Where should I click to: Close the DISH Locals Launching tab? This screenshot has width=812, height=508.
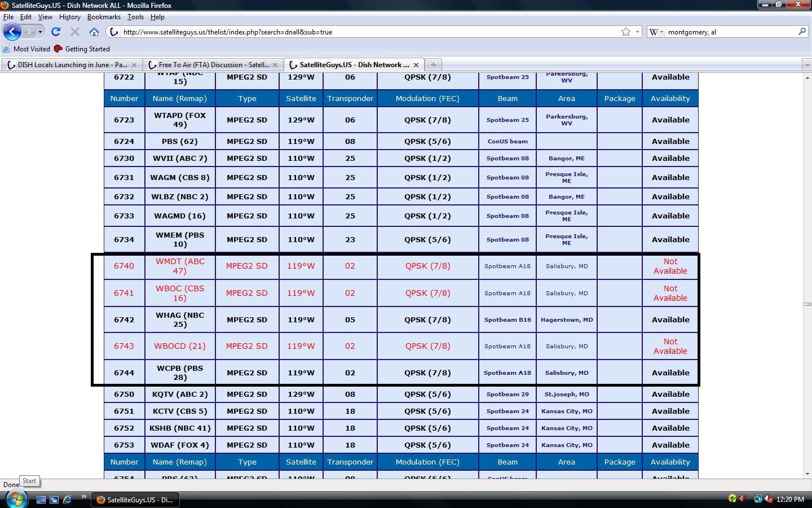coord(134,65)
